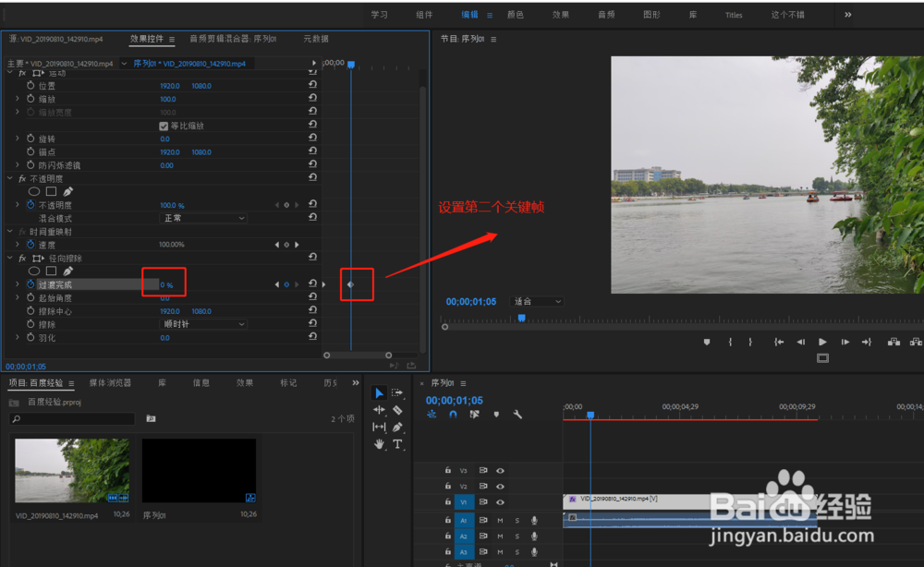
Task: Go to In point in program monitor
Action: [778, 342]
